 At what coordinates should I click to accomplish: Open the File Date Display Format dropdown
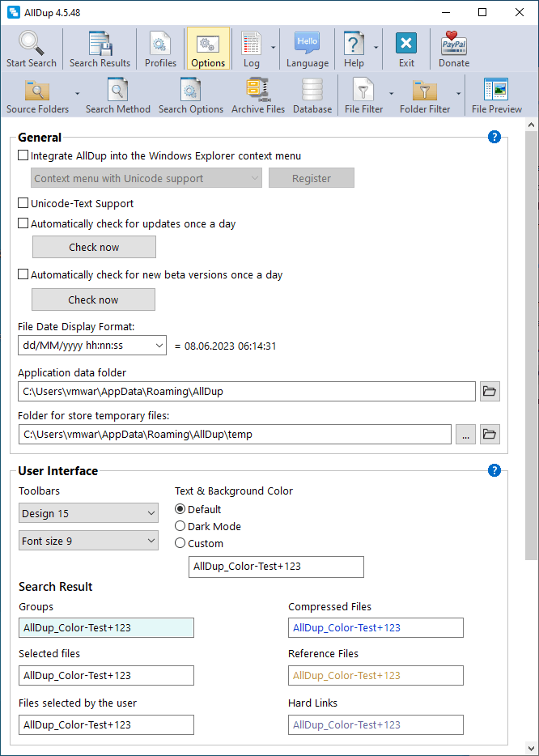[x=159, y=345]
